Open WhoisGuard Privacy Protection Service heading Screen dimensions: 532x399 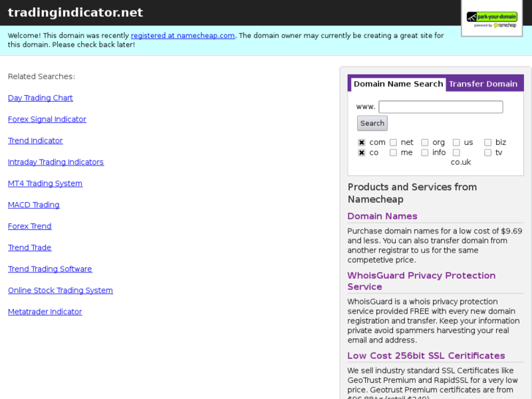coord(422,281)
